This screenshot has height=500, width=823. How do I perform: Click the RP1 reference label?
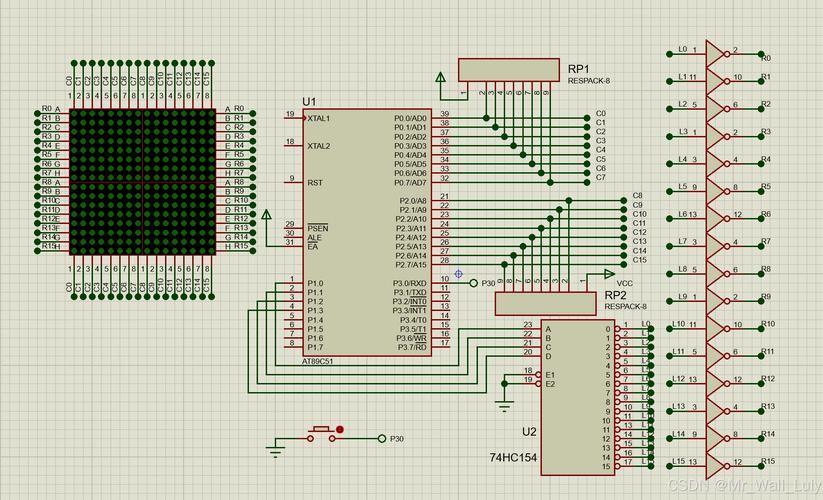click(x=579, y=69)
